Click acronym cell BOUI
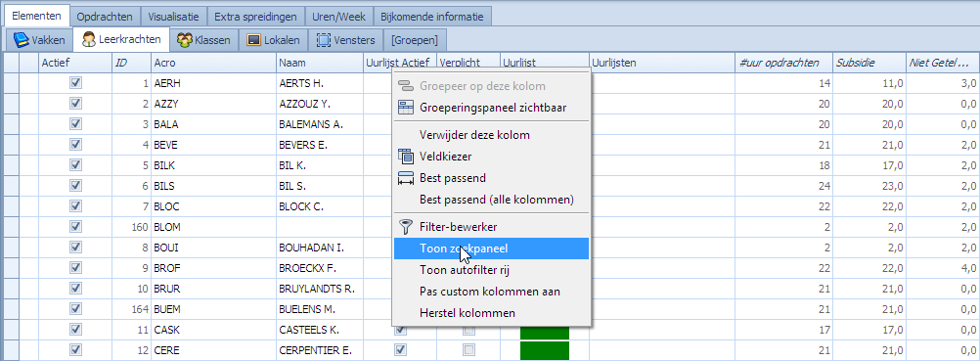Viewport: 980px width, 361px height. 213,248
